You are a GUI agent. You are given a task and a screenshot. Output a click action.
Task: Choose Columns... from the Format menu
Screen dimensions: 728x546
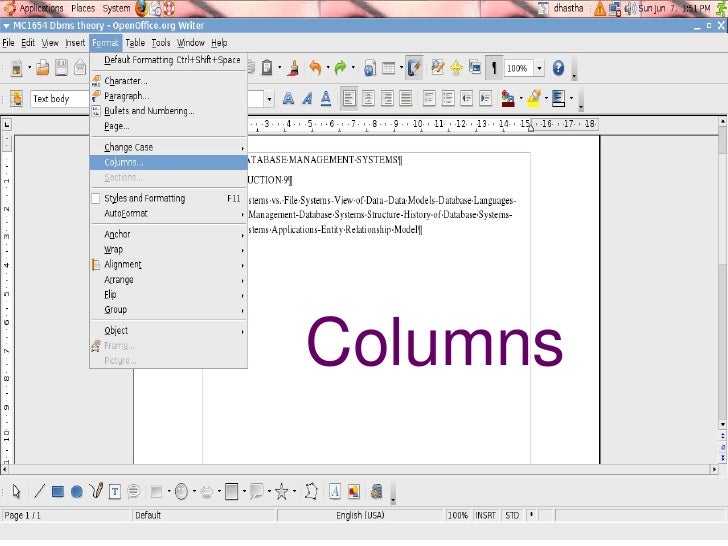pos(124,162)
